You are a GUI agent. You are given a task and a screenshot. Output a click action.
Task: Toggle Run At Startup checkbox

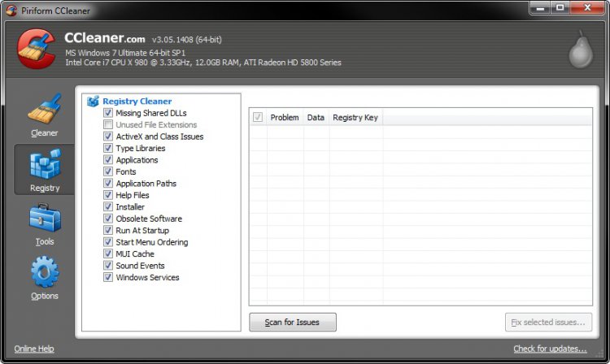coord(108,230)
